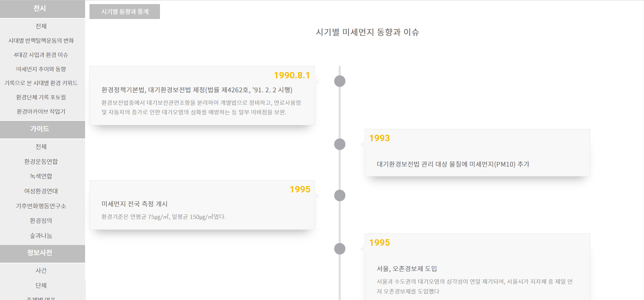Click the 정보사전 section header

[x=40, y=253]
